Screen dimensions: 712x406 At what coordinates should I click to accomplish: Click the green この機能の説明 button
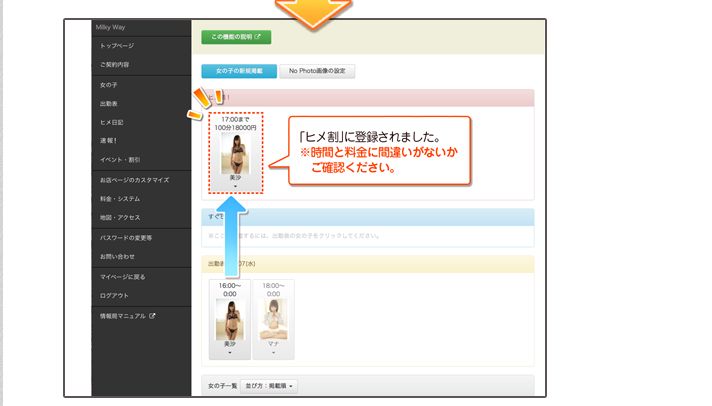[x=236, y=37]
